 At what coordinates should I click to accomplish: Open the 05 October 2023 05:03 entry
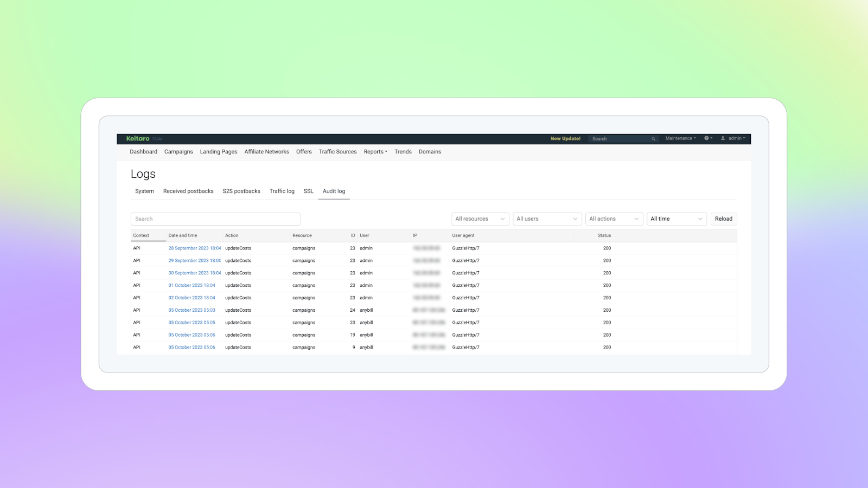tap(192, 310)
